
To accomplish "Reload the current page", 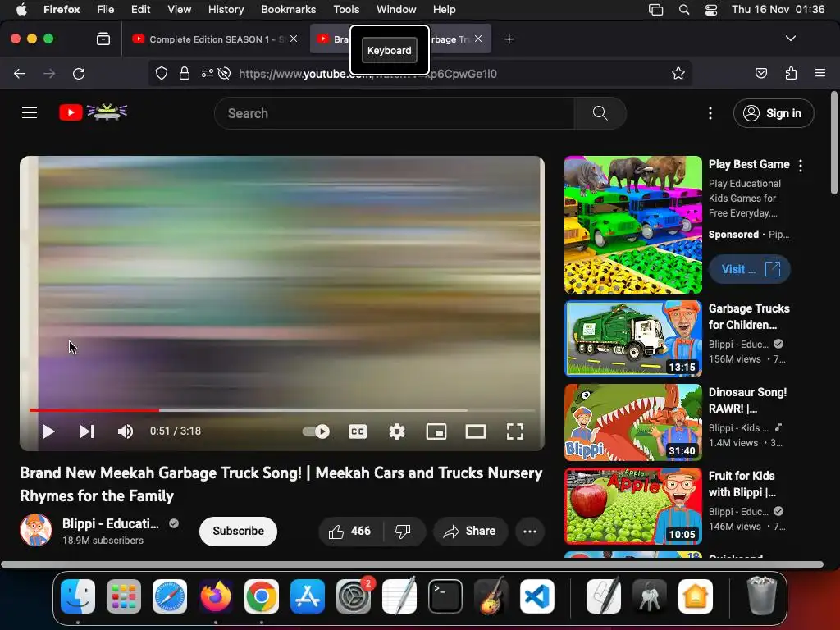I will (x=79, y=73).
